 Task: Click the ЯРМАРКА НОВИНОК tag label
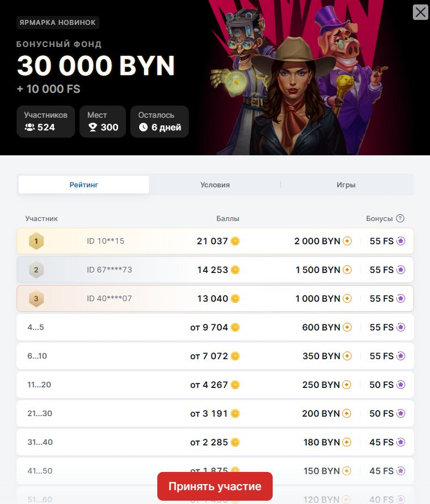pos(58,23)
